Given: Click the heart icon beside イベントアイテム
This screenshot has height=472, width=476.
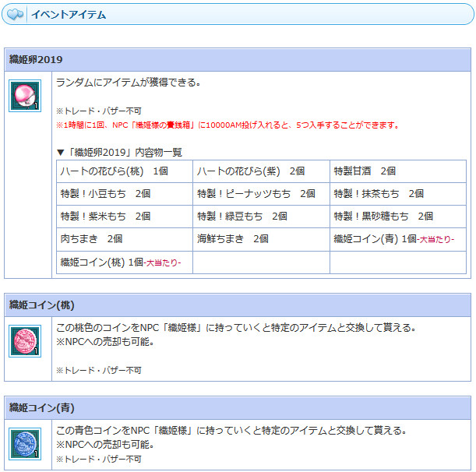Looking at the screenshot, I should point(15,14).
